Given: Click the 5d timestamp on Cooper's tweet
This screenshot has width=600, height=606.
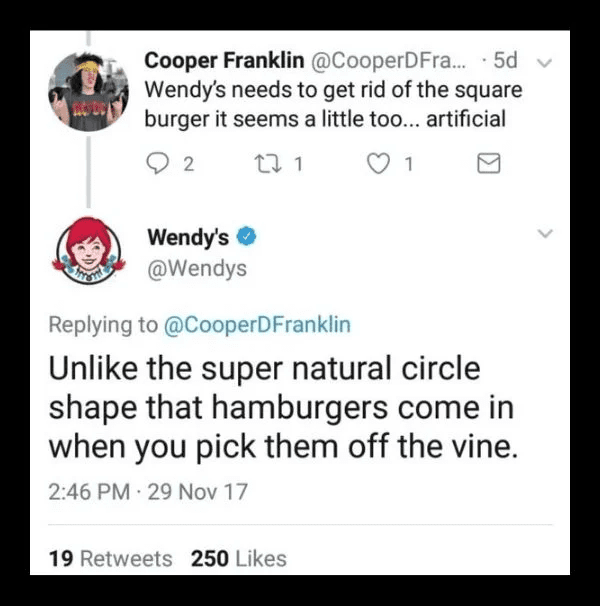Looking at the screenshot, I should tap(505, 60).
